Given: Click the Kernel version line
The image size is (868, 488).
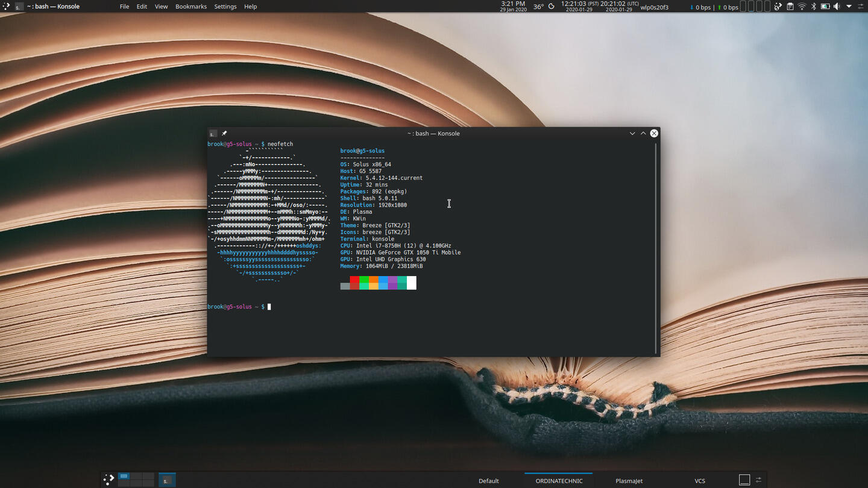Looking at the screenshot, I should pyautogui.click(x=382, y=178).
